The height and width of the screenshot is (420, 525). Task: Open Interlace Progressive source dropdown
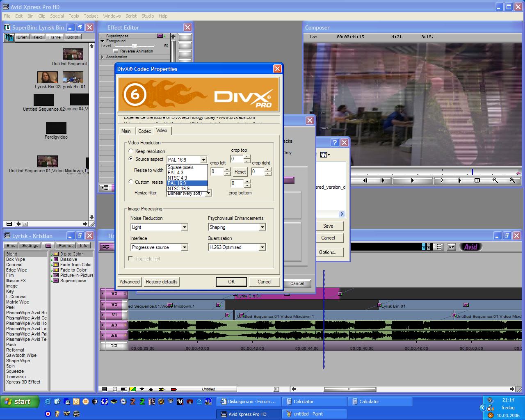(x=185, y=247)
